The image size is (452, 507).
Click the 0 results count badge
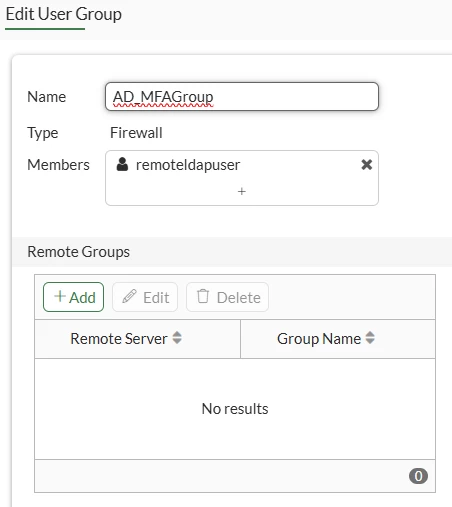[418, 476]
